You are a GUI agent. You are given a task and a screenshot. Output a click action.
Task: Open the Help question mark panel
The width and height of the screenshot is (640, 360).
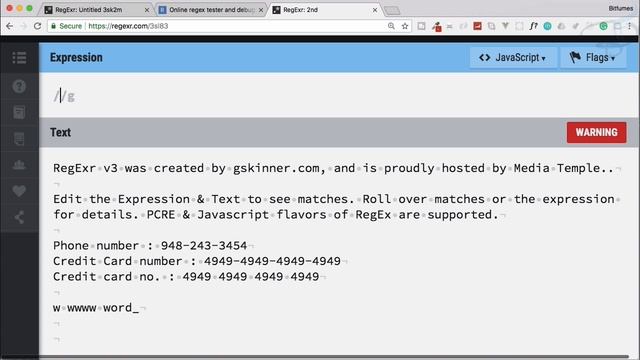tap(19, 86)
